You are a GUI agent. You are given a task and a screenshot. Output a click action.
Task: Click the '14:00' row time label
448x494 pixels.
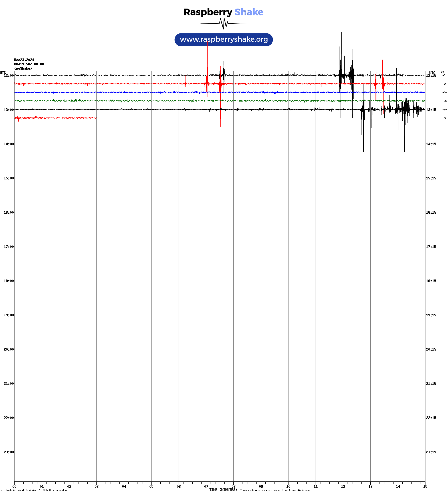point(9,144)
